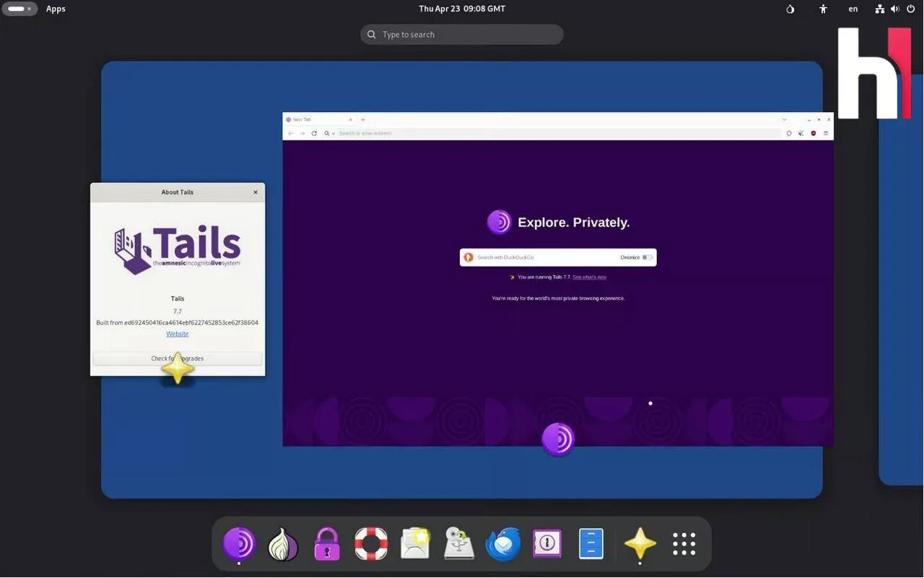Open Persistent Storage padlock icon in dock
The height and width of the screenshot is (578, 924).
327,543
